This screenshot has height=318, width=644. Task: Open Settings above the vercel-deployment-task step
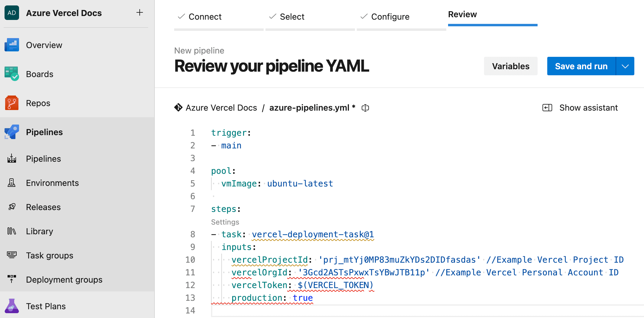tap(225, 222)
